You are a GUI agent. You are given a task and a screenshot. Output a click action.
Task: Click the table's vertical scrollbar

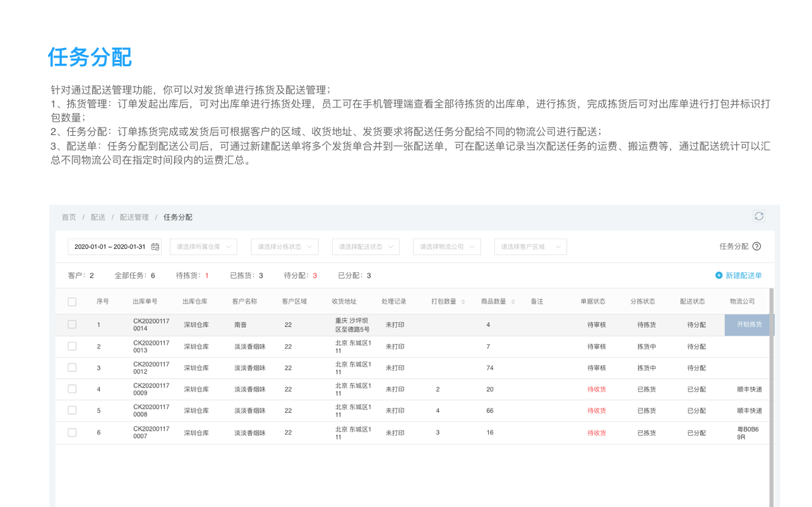pyautogui.click(x=772, y=398)
